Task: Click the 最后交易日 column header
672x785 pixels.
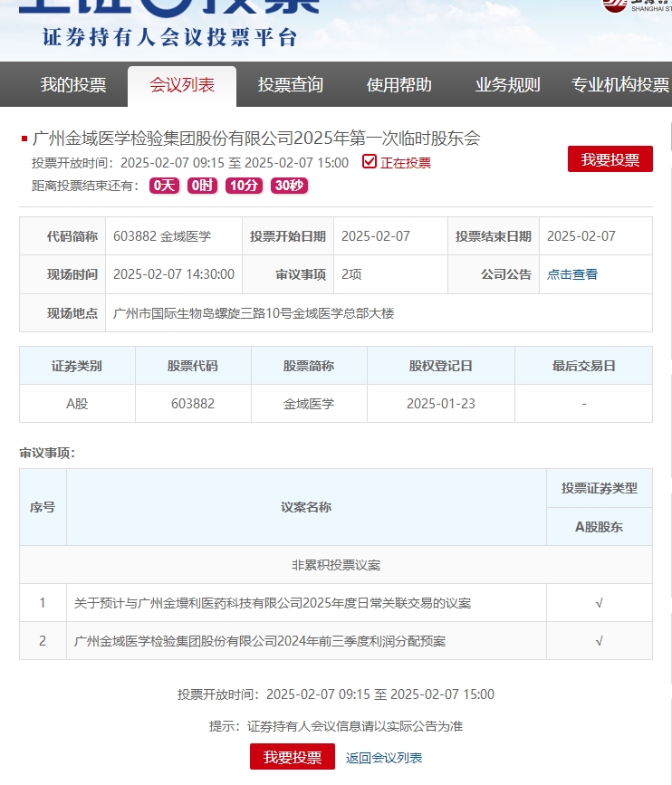Action: point(583,366)
